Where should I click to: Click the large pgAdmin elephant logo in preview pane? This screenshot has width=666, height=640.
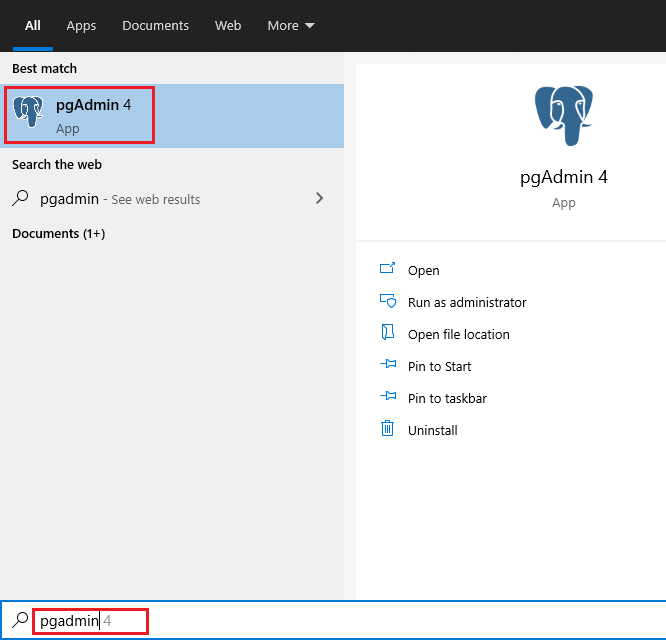tap(564, 116)
